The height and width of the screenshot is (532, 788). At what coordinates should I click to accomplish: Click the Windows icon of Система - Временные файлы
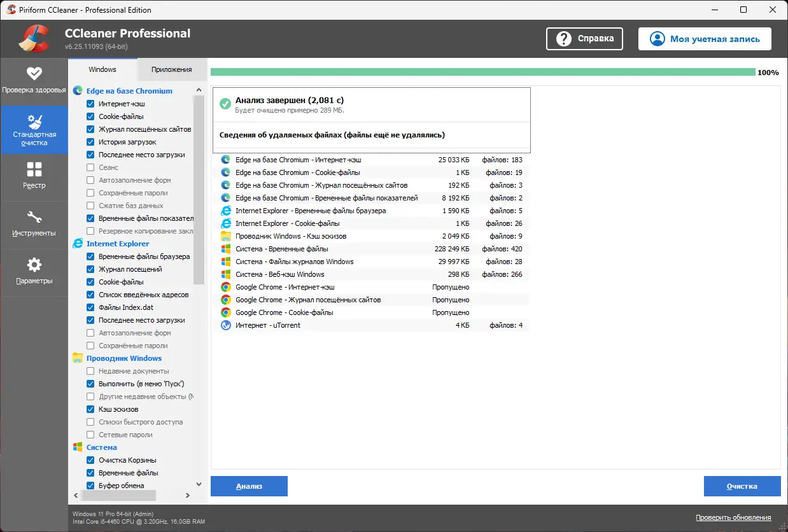click(x=225, y=249)
